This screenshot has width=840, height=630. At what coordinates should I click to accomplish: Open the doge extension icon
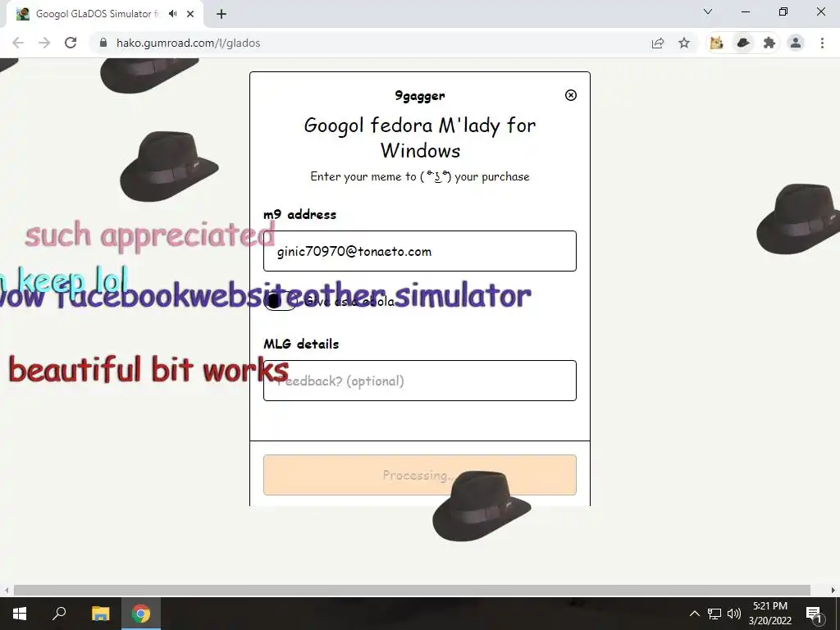[716, 43]
